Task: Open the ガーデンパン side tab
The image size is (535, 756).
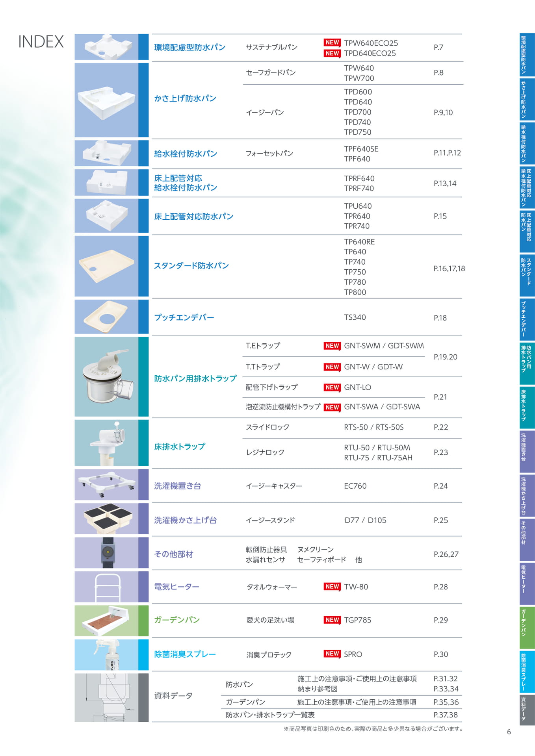Action: click(527, 628)
